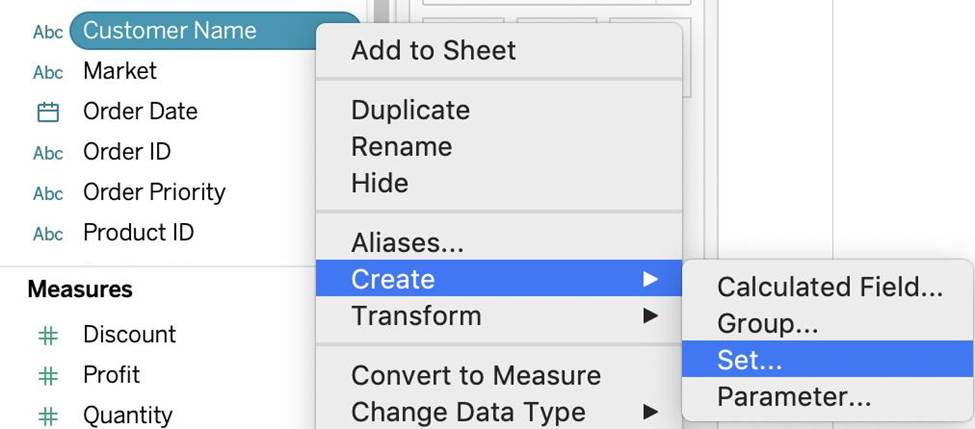Select Set... in the Create submenu
Image resolution: width=975 pixels, height=429 pixels.
(x=749, y=360)
